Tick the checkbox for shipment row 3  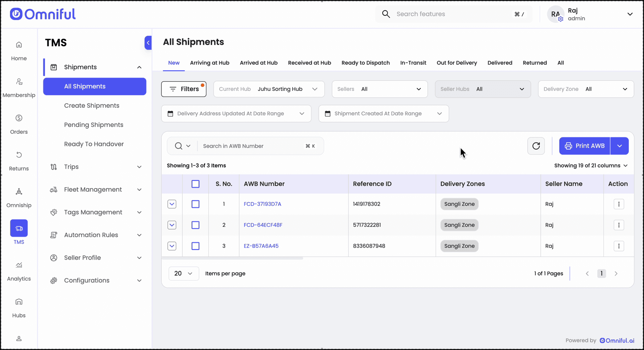(x=196, y=246)
